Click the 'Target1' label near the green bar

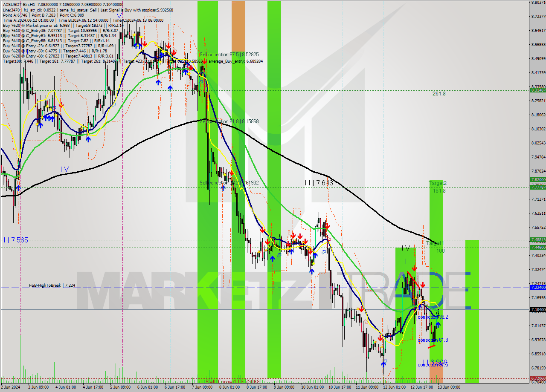(435, 243)
